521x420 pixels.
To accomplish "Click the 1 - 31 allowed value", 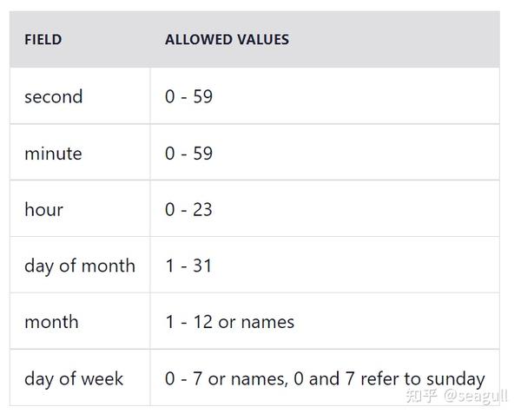I will point(188,266).
